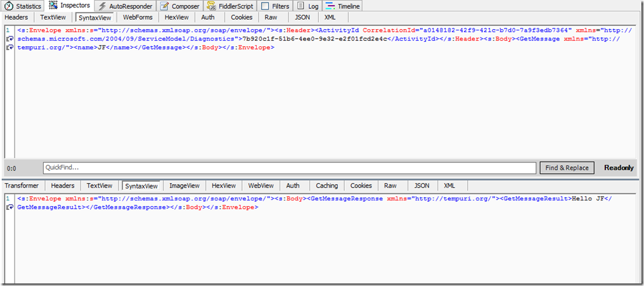
Task: Click the Timeline bars icon
Action: [x=330, y=6]
